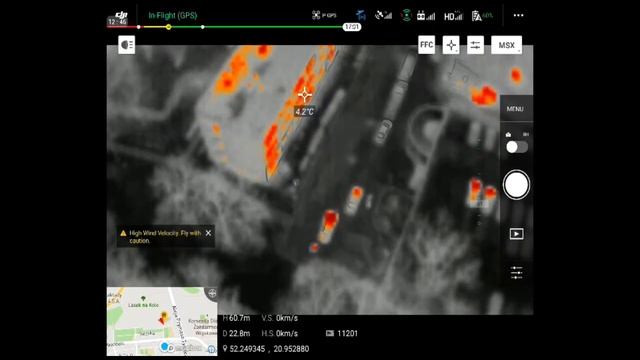
Task: Toggle the photo/video mode switch
Action: [517, 147]
